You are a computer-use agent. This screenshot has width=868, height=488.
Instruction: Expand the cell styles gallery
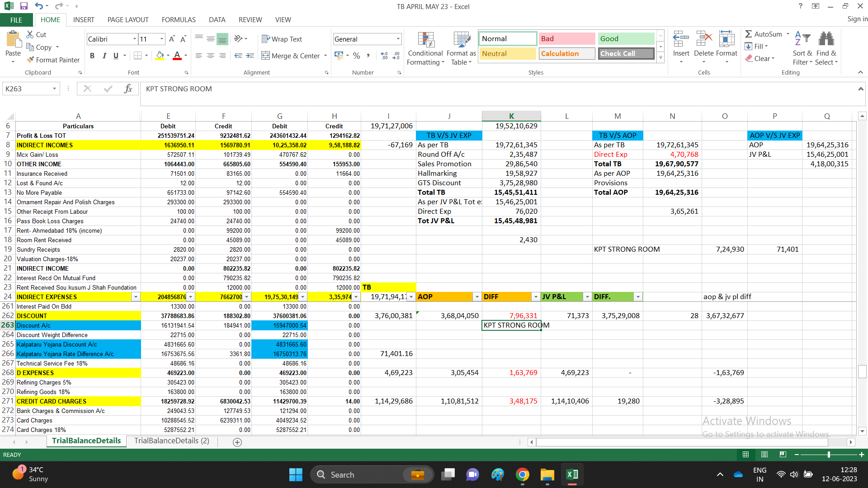pos(660,58)
